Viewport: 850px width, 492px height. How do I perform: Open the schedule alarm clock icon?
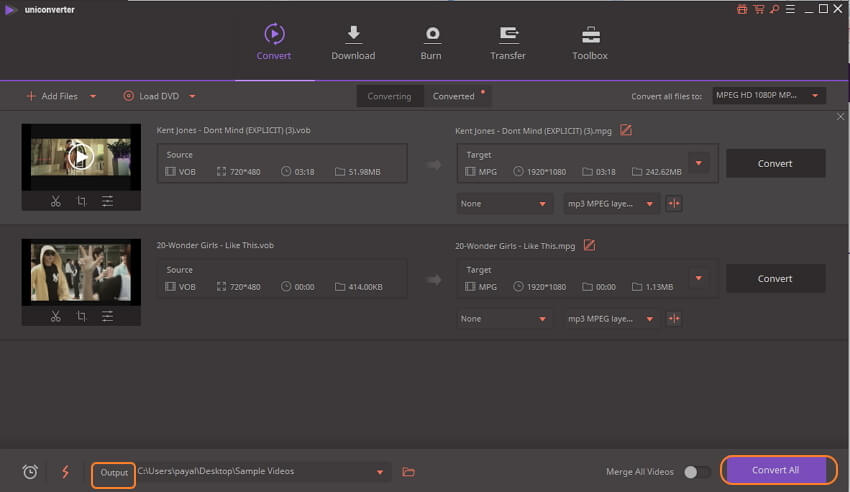click(x=30, y=472)
